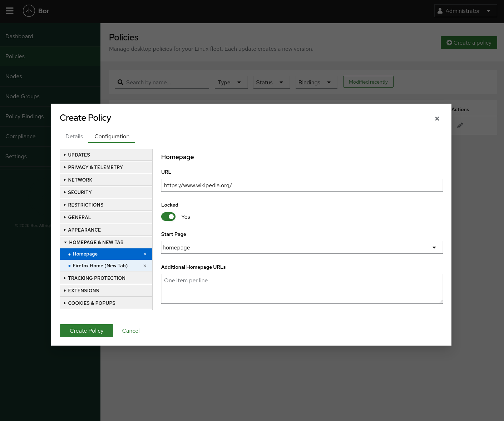The height and width of the screenshot is (421, 504).
Task: Click the Additional Homepage URLs text area
Action: coord(302,289)
